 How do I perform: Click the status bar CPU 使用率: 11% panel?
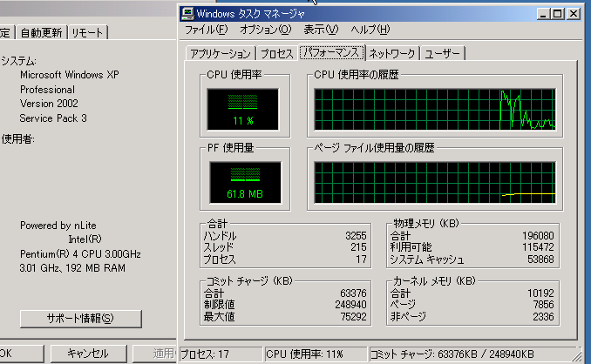(316, 354)
